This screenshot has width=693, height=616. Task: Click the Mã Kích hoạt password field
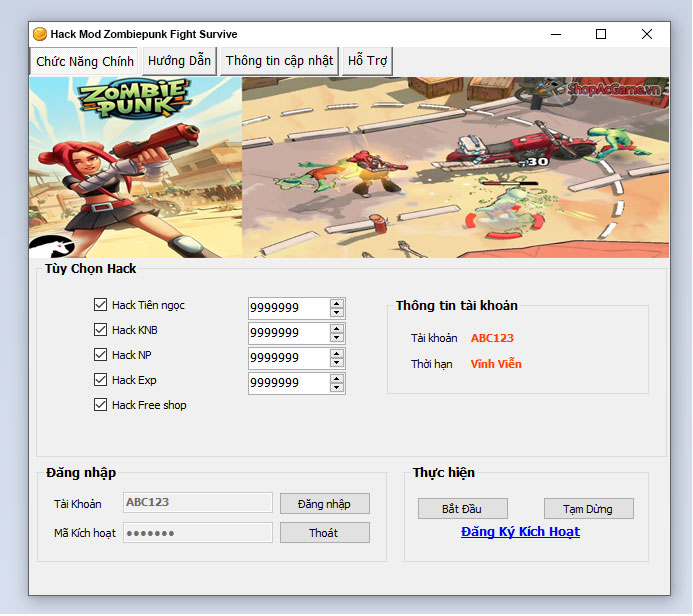click(198, 533)
